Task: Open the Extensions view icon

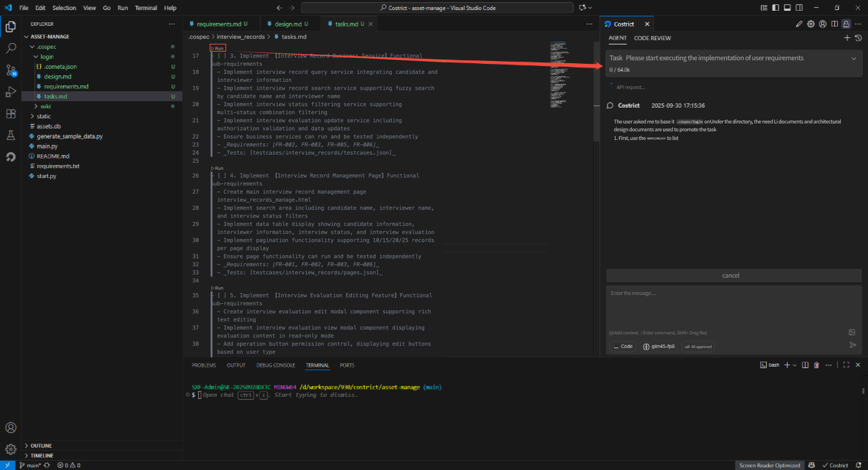Action: [11, 114]
